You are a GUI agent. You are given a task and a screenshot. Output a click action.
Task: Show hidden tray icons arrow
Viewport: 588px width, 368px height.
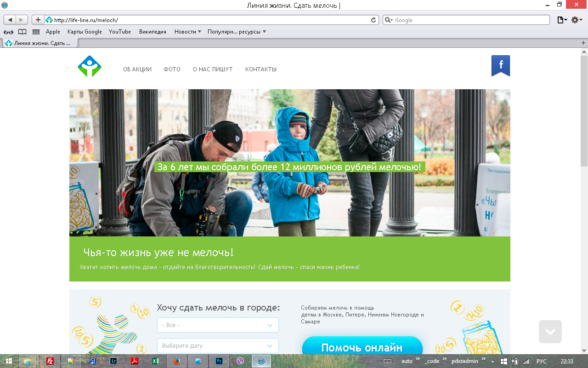click(493, 361)
